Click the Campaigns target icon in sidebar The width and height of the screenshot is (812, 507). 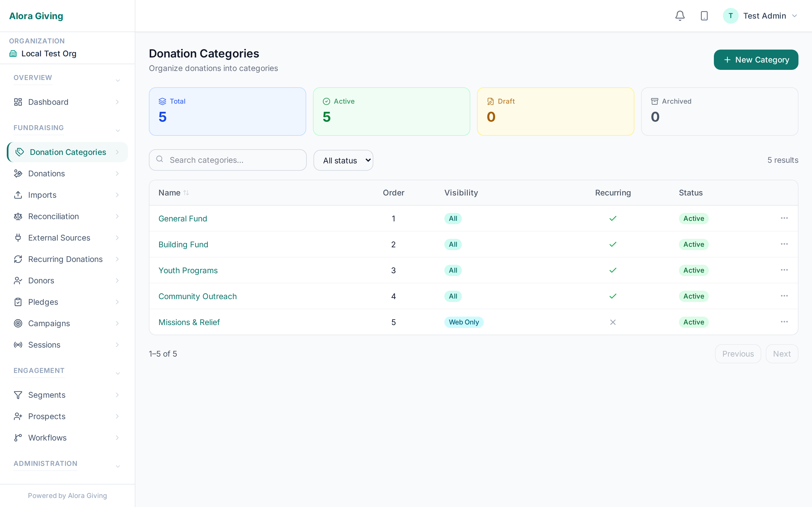pyautogui.click(x=18, y=323)
